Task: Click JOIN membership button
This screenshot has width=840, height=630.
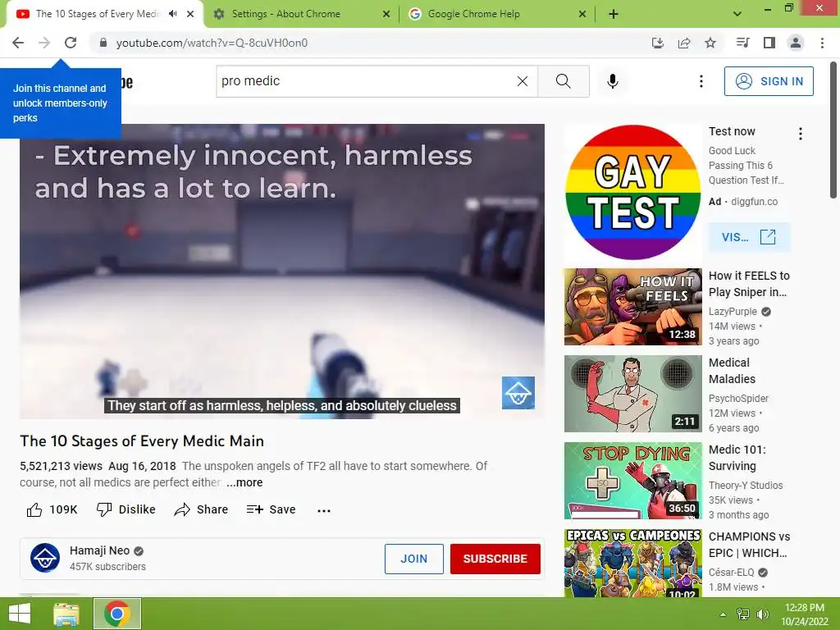Action: click(x=414, y=559)
